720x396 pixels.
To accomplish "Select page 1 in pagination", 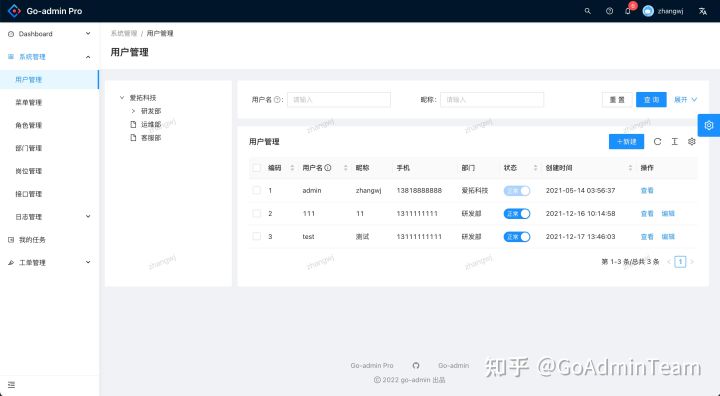I will 680,261.
